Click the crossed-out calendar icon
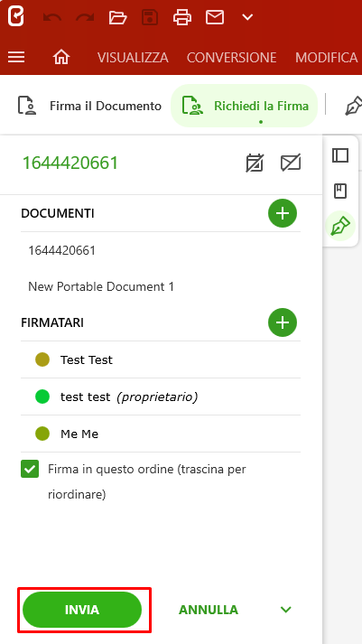Screen dimensions: 362x644 pos(255,163)
